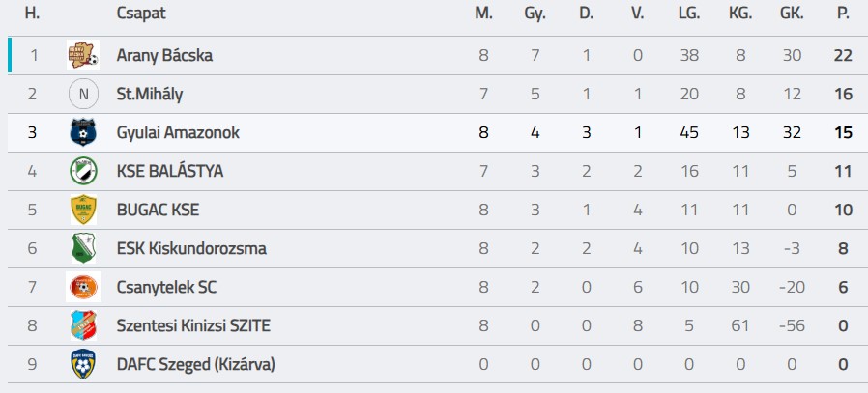Open the Gyulai Amazonok team page

tap(177, 132)
